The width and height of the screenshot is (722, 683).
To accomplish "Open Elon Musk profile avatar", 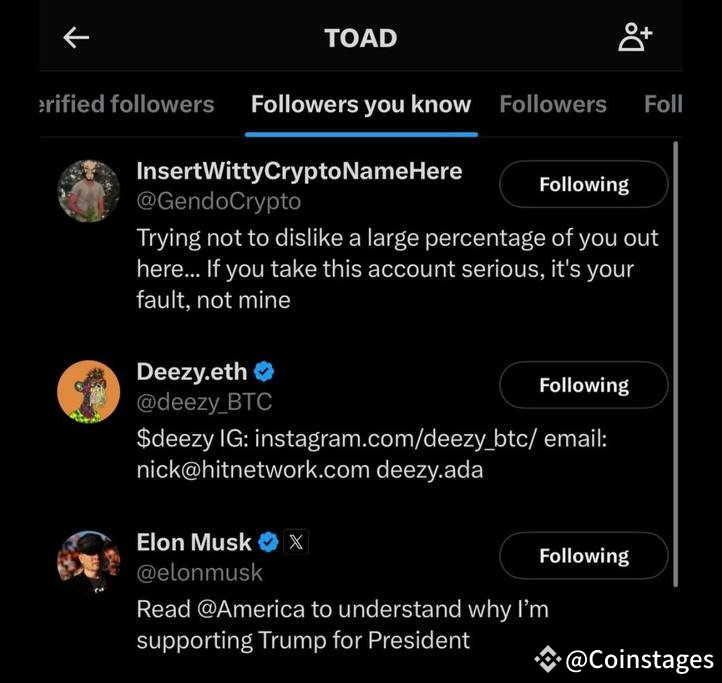I will click(88, 561).
